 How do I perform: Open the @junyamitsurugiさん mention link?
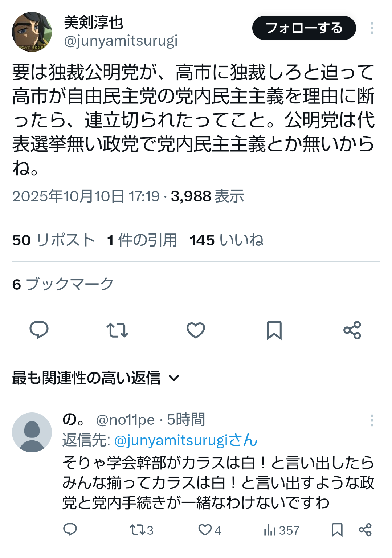(185, 440)
